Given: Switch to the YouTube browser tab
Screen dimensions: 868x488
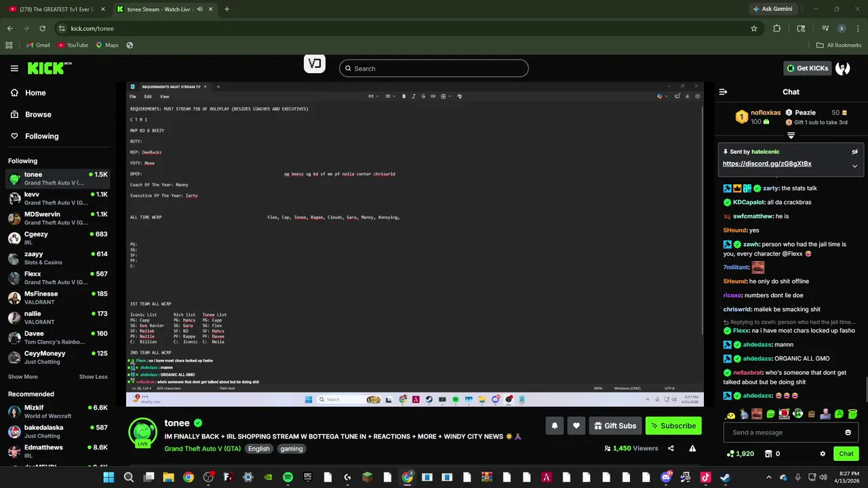Looking at the screenshot, I should (56, 9).
